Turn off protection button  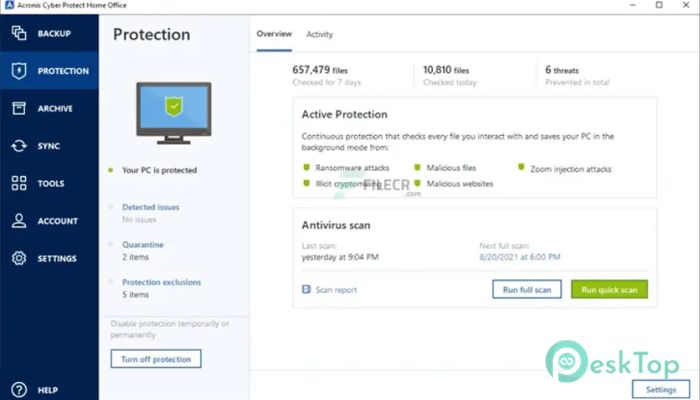(x=156, y=359)
